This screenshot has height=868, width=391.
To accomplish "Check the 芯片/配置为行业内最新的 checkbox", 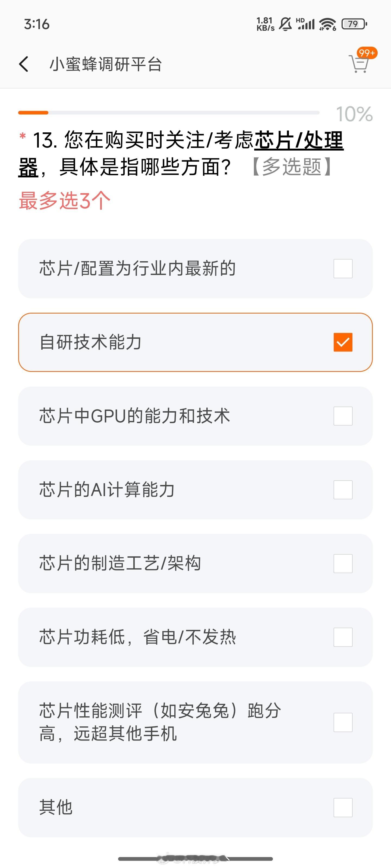I will pyautogui.click(x=343, y=269).
